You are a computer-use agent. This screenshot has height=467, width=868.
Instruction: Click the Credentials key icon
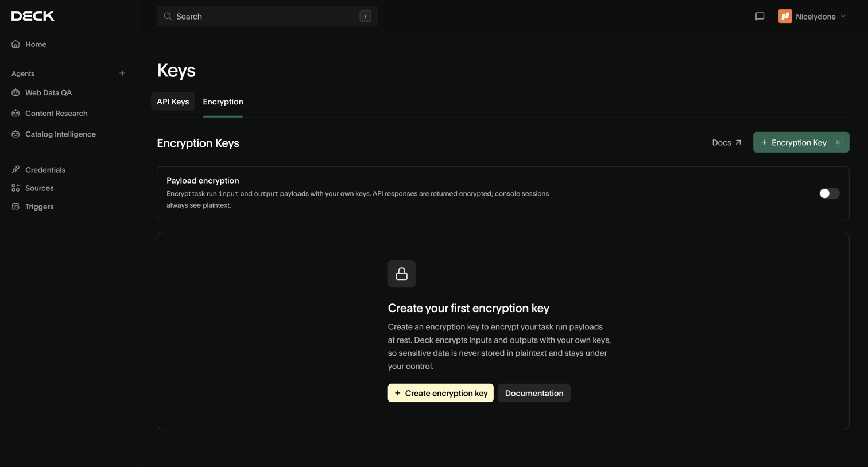(x=15, y=169)
